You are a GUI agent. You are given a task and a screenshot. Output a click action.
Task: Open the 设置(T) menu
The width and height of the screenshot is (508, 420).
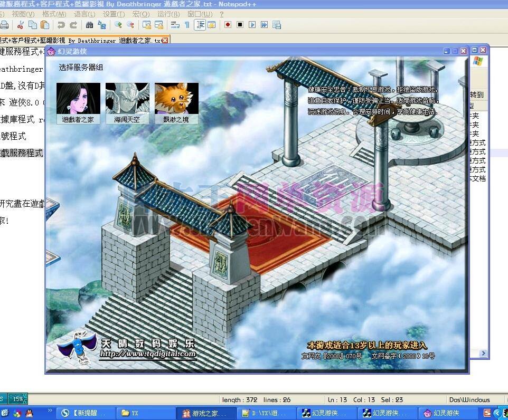click(x=114, y=14)
